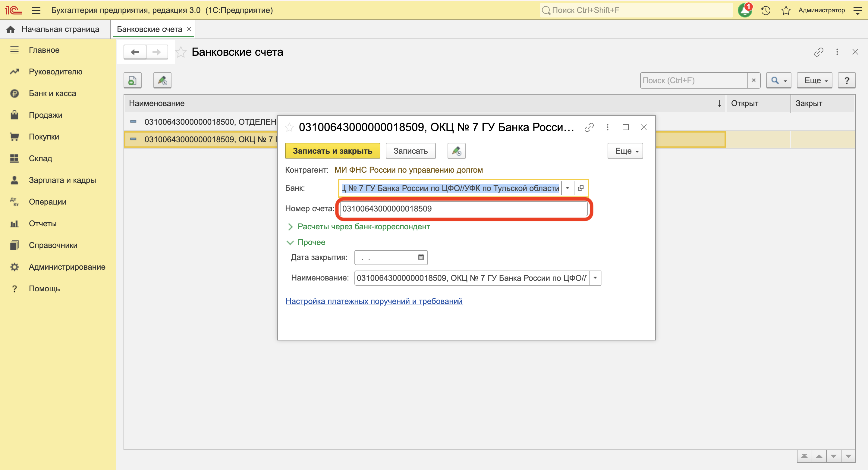Screen dimensions: 868x470
Task: Switch to the Начальная страница tab
Action: click(x=60, y=29)
